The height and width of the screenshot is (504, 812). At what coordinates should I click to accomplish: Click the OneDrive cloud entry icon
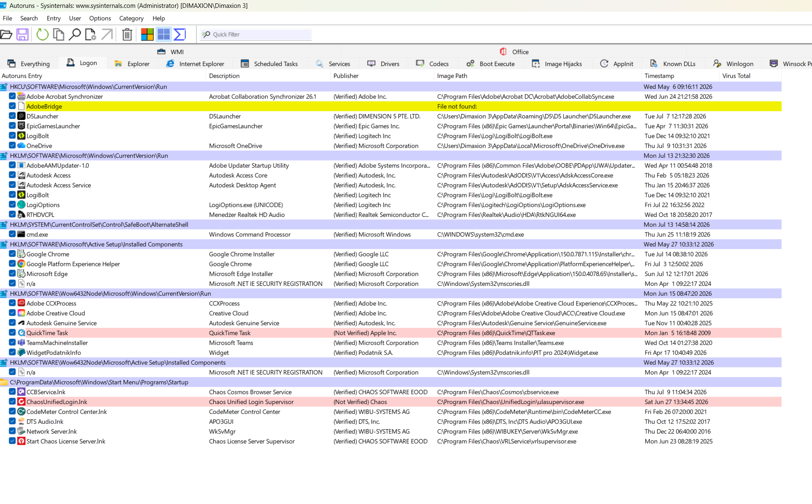pos(21,146)
